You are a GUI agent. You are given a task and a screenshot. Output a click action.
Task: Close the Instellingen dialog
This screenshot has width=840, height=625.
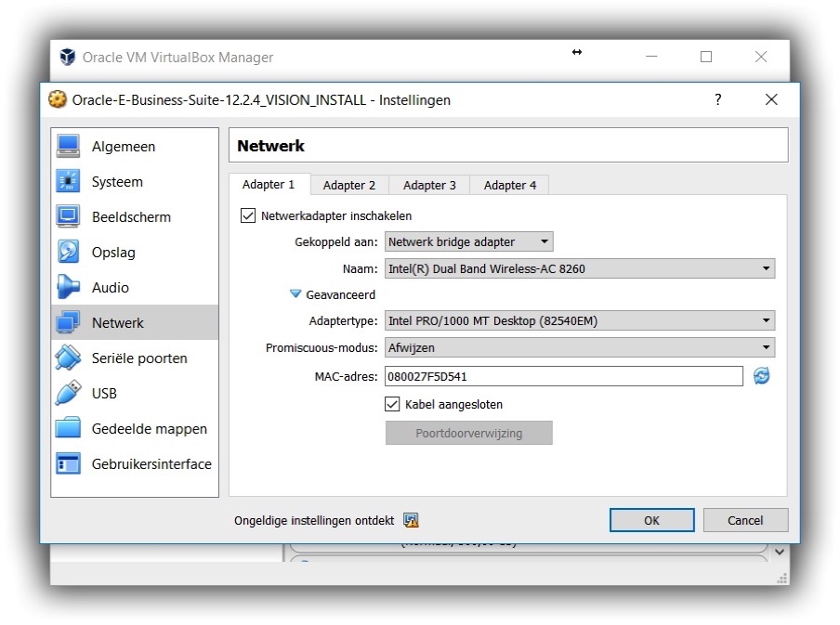(x=771, y=99)
